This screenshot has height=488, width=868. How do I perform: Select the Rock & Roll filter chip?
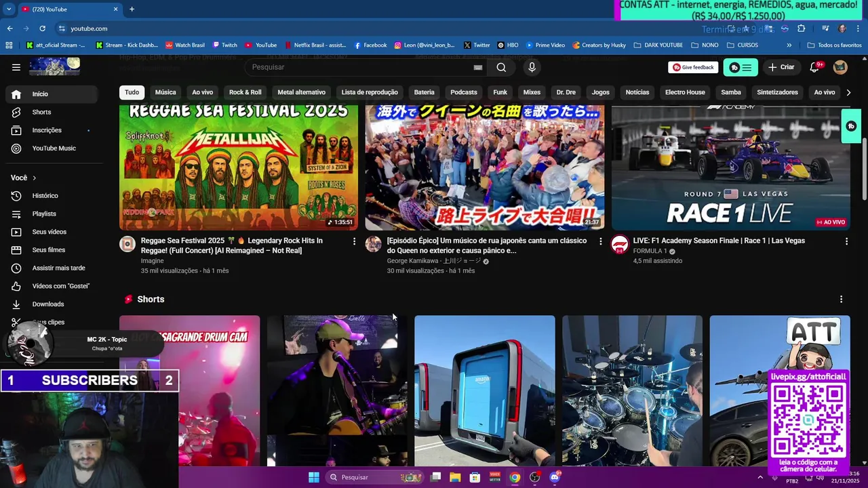pyautogui.click(x=245, y=92)
